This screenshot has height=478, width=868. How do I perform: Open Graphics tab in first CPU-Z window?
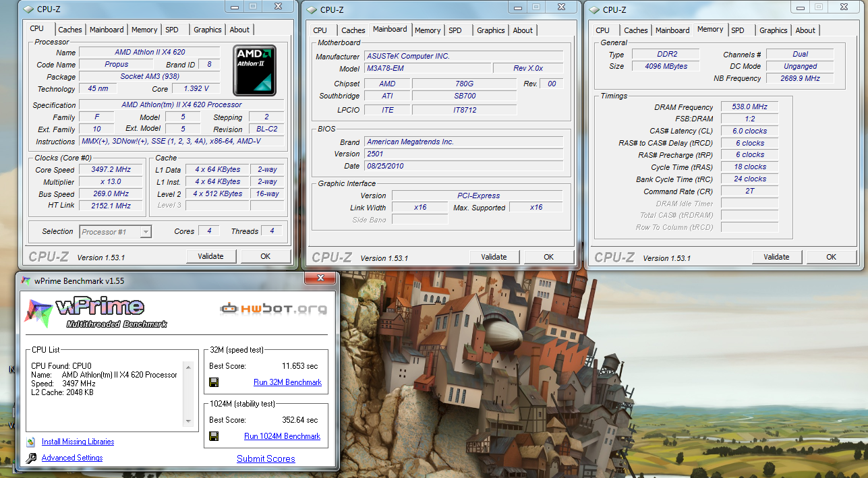pos(208,30)
